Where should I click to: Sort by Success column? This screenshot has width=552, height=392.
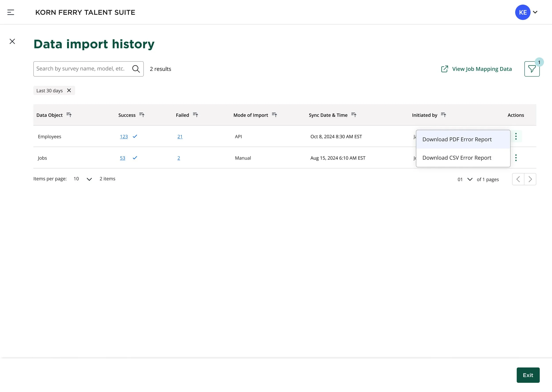tap(142, 115)
